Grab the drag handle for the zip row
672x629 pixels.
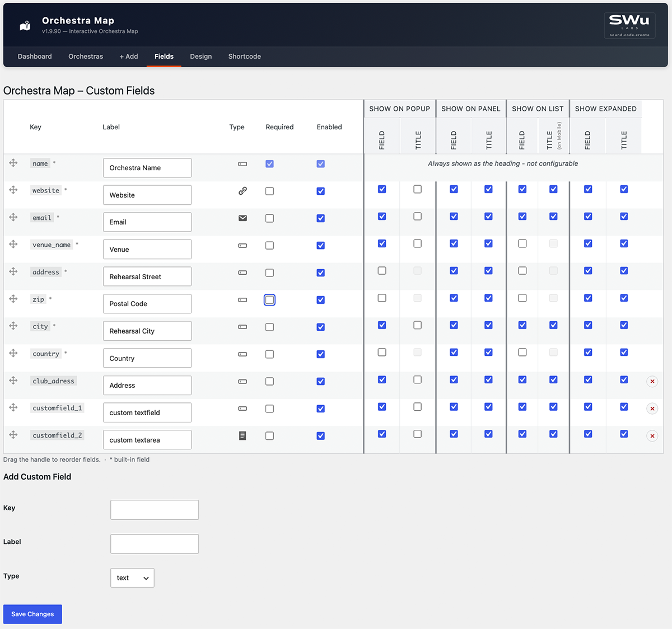(x=13, y=299)
